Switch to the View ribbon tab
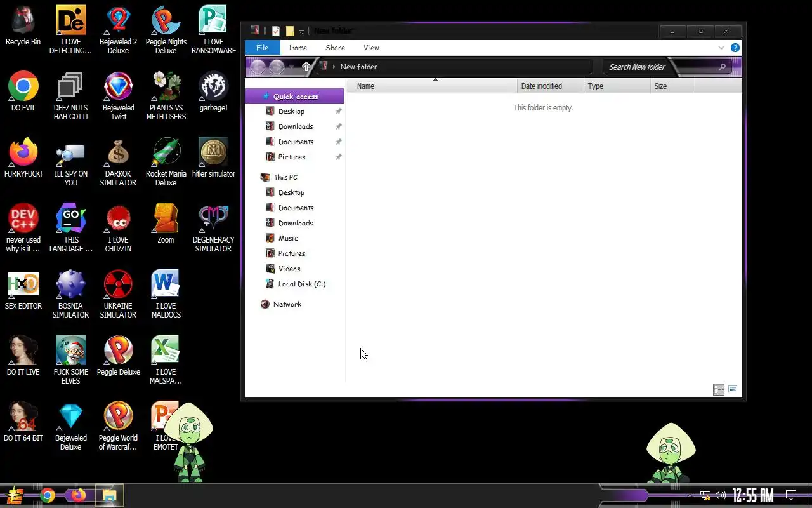 tap(371, 48)
